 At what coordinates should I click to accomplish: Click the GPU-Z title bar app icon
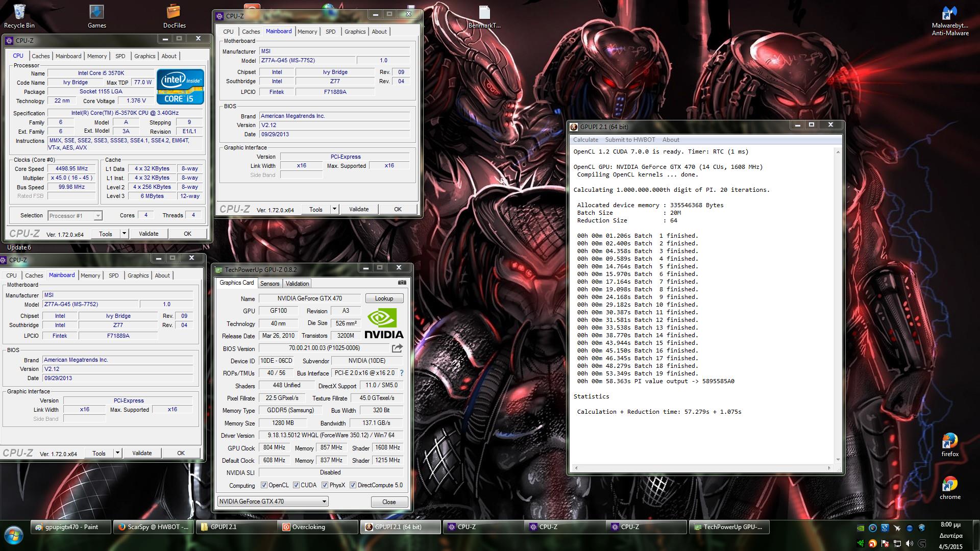point(219,270)
